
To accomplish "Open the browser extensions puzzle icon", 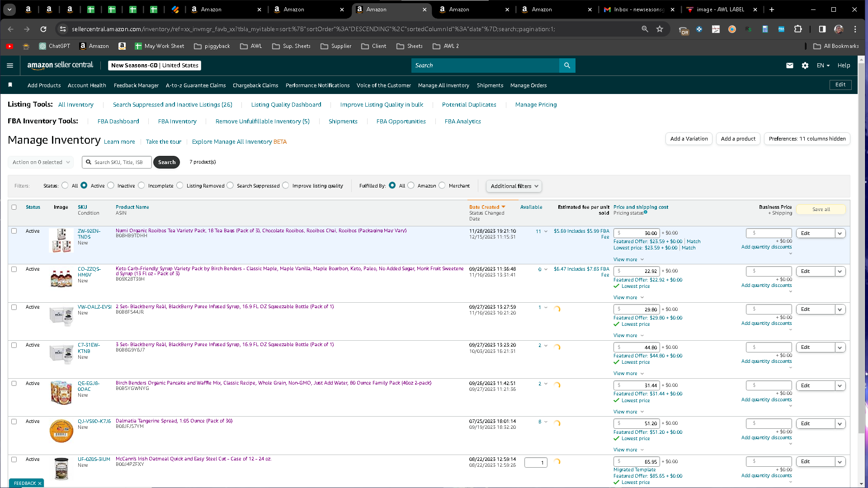I will click(x=798, y=29).
